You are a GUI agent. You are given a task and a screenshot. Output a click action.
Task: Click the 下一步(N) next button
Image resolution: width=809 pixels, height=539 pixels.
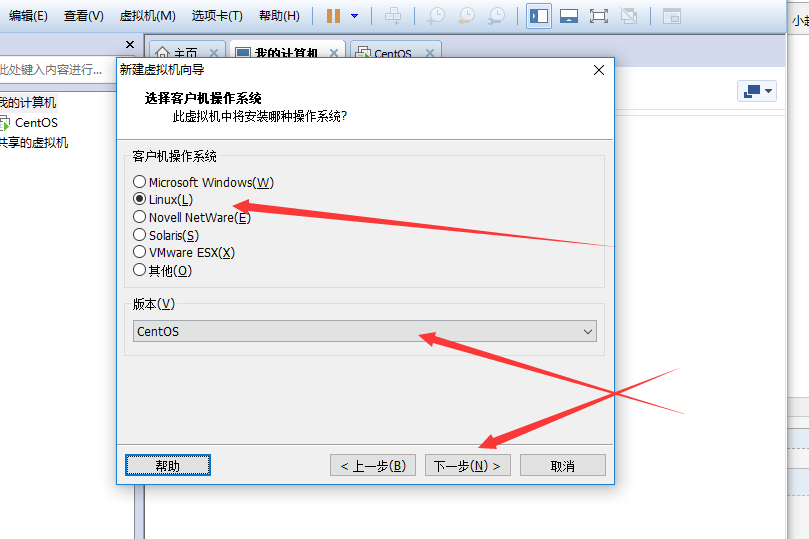(467, 465)
